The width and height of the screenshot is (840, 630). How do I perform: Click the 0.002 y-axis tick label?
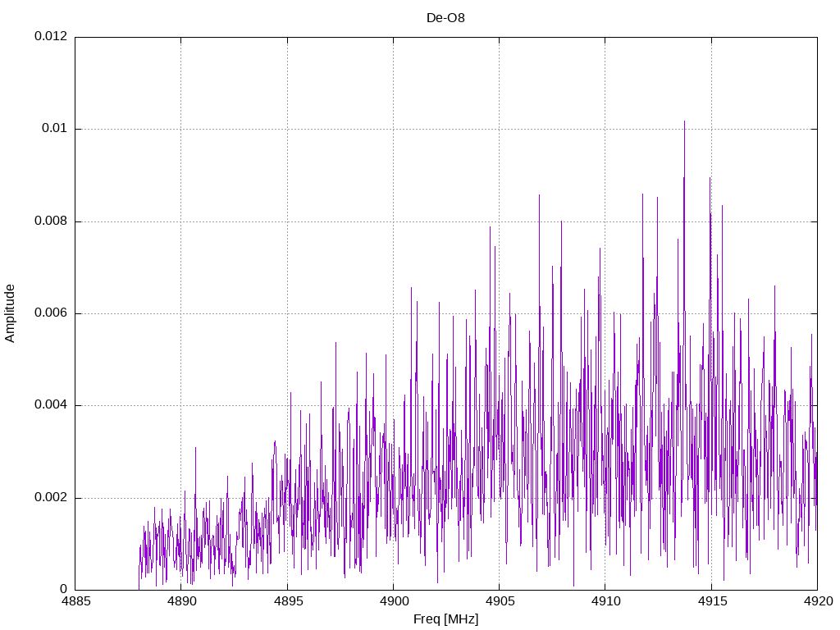pos(52,498)
